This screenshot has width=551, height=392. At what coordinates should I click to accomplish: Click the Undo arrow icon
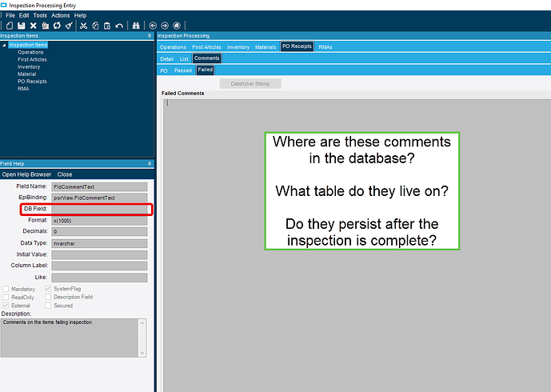119,26
